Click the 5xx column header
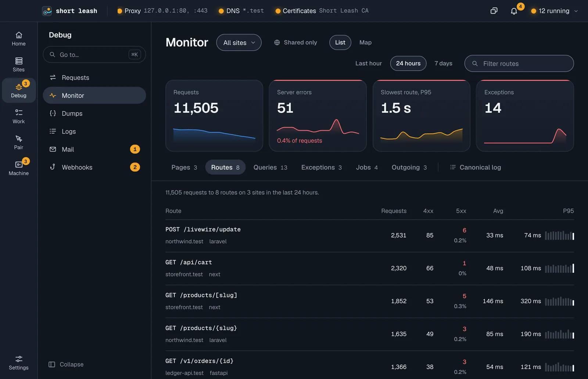The image size is (588, 379). 461,211
